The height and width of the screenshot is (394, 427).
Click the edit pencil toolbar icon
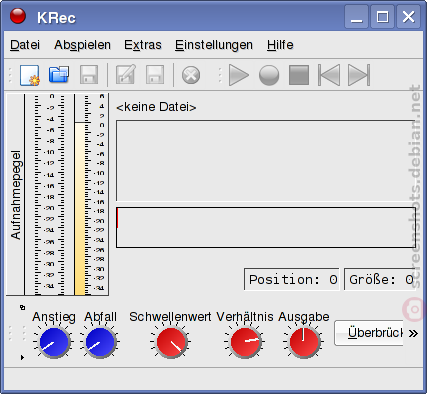126,74
